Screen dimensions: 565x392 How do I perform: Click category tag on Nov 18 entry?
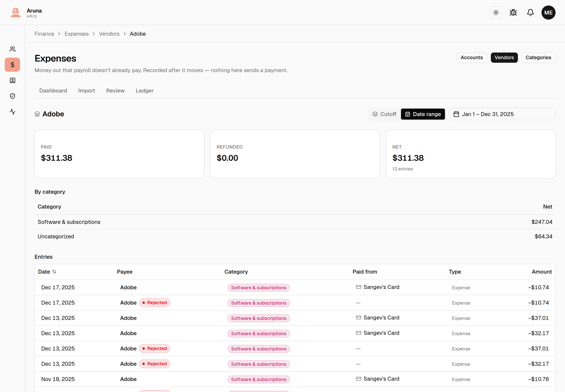coord(259,379)
